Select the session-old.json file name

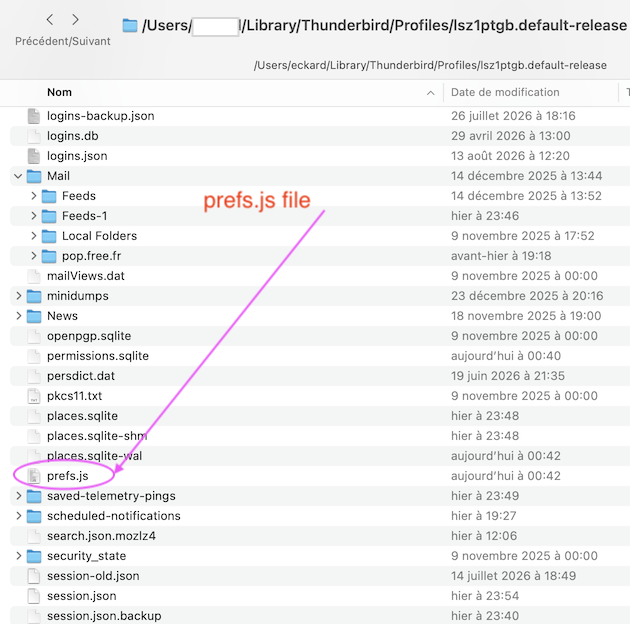coord(93,576)
